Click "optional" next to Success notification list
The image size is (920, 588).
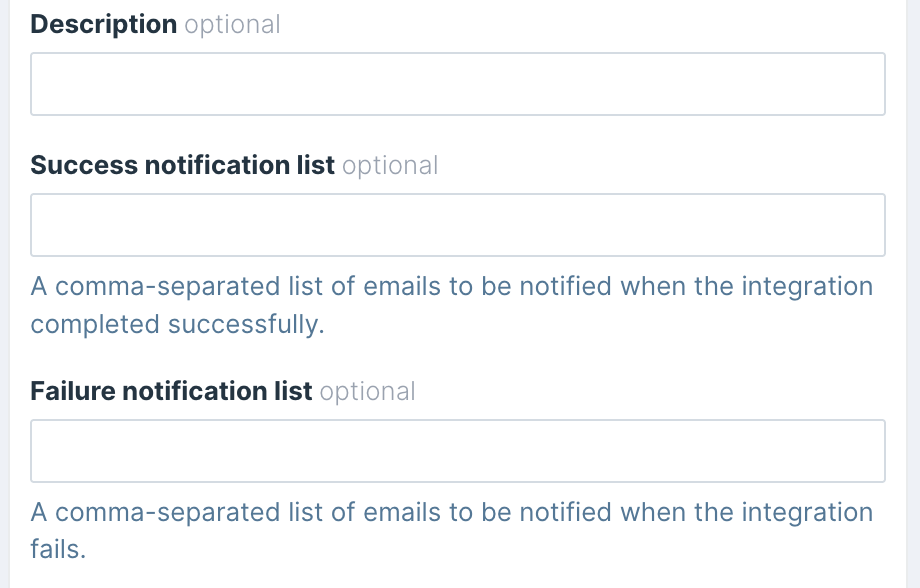click(x=390, y=165)
